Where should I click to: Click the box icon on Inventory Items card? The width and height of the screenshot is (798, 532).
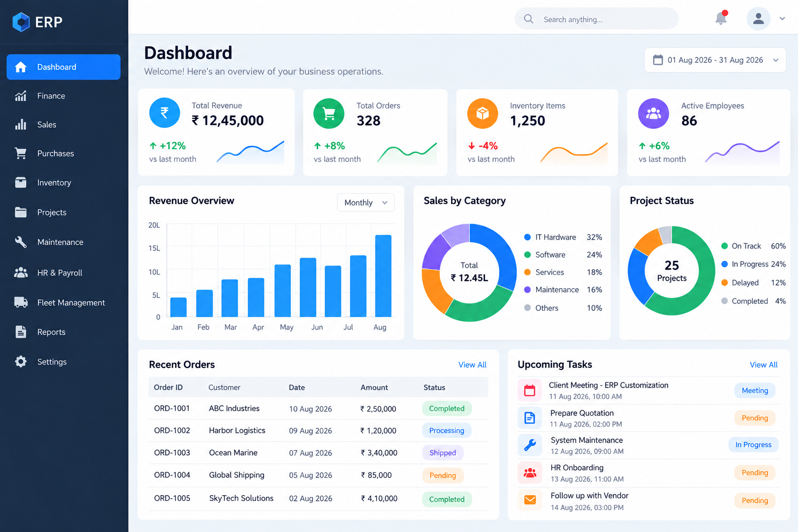click(483, 113)
